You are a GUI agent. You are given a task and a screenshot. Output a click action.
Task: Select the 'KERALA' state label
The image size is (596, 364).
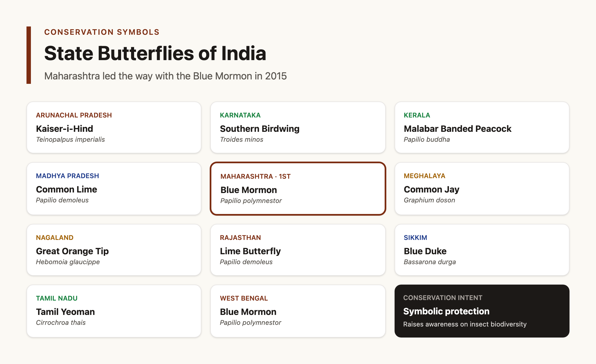(417, 115)
